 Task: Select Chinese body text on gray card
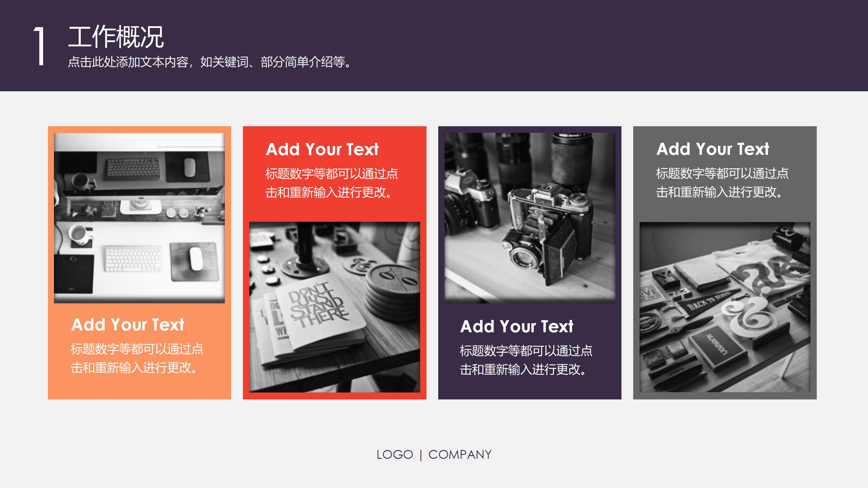(x=722, y=183)
